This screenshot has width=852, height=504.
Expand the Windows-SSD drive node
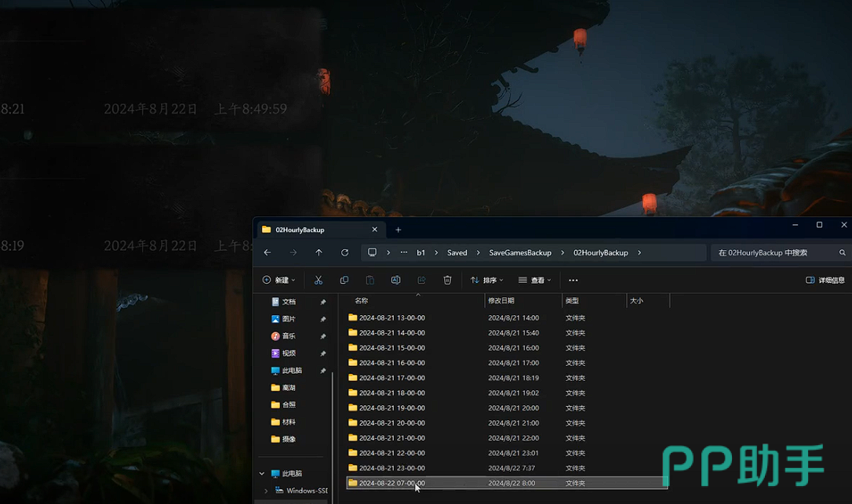pos(266,491)
